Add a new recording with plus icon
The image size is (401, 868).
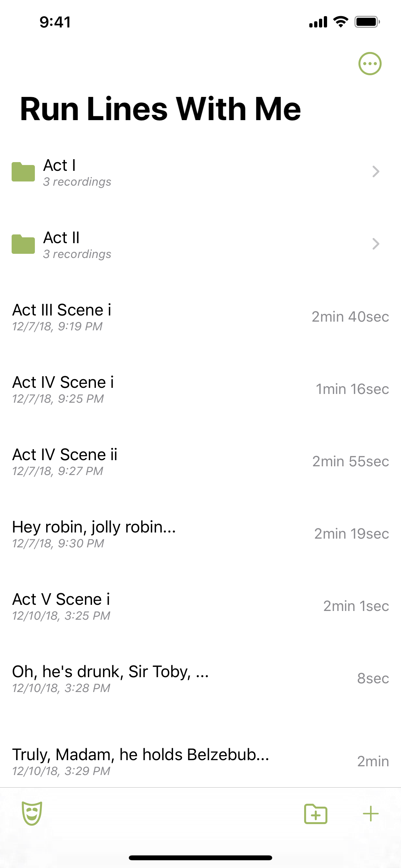(x=371, y=814)
